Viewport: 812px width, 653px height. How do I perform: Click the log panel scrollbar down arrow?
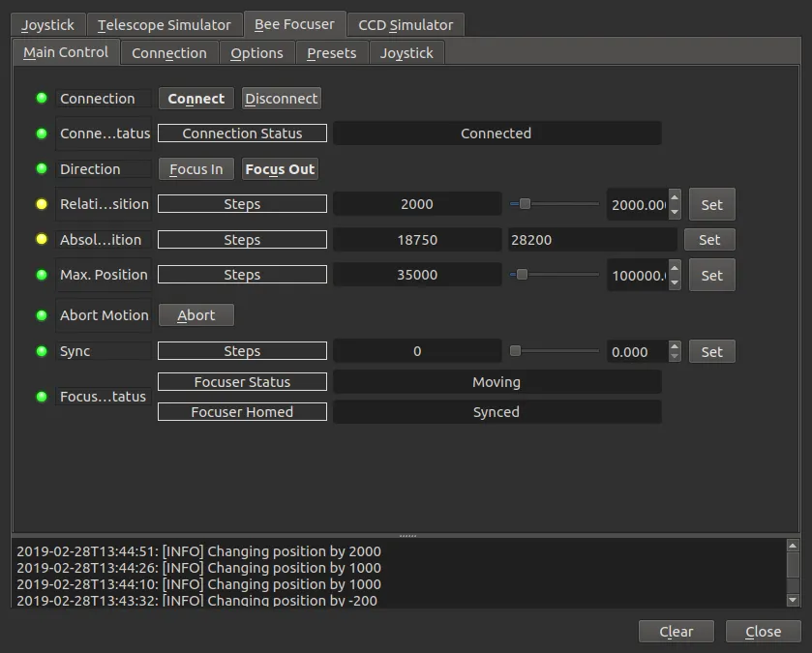pyautogui.click(x=793, y=600)
